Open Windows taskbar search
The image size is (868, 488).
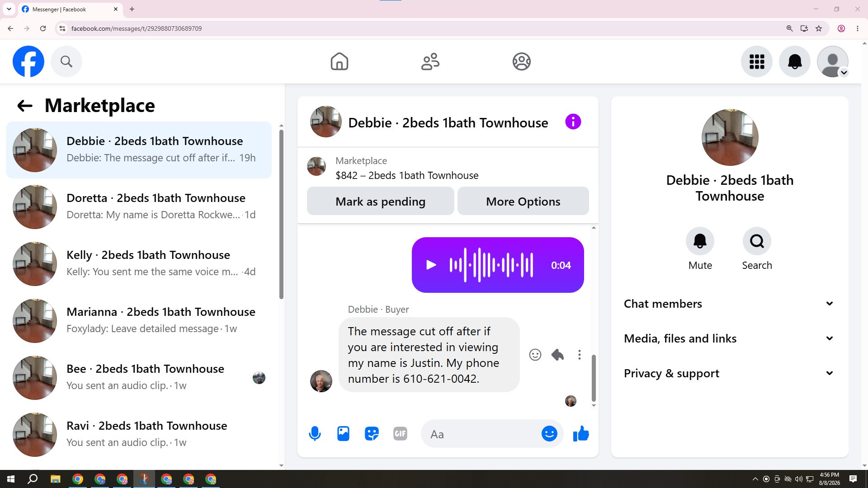33,479
